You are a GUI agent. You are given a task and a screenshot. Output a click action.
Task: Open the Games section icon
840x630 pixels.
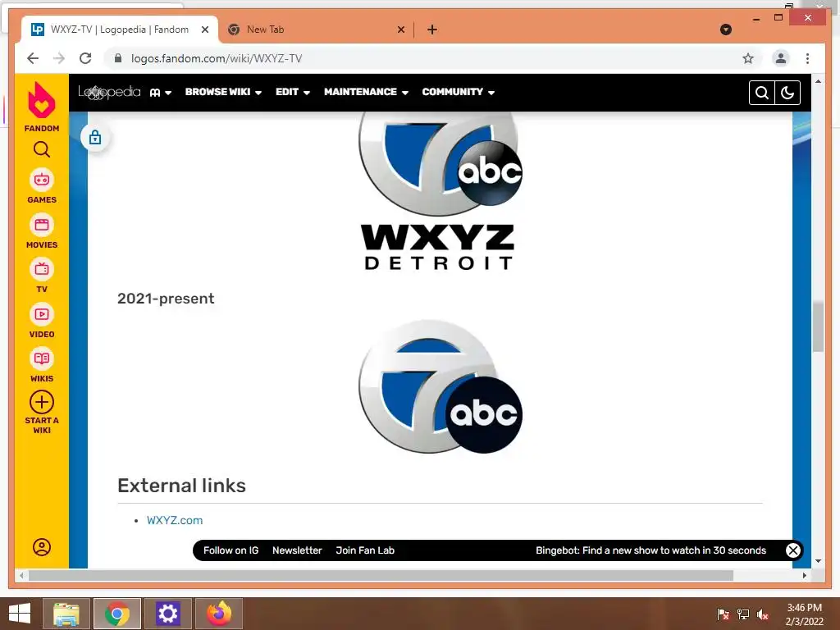tap(42, 180)
